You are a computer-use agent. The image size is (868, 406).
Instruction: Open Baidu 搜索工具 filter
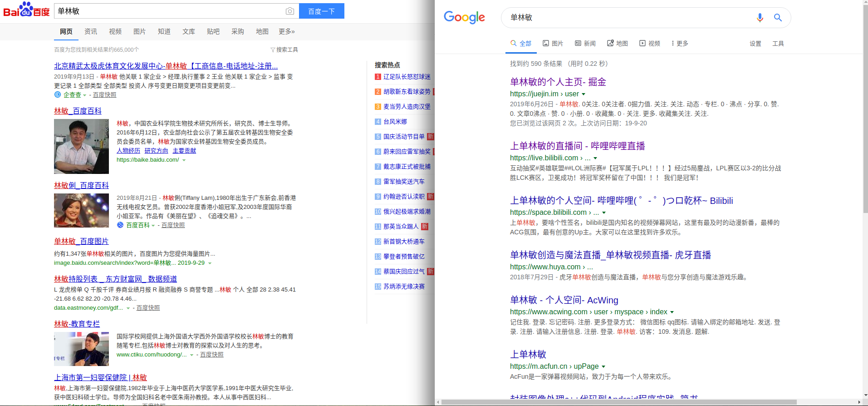(x=284, y=50)
